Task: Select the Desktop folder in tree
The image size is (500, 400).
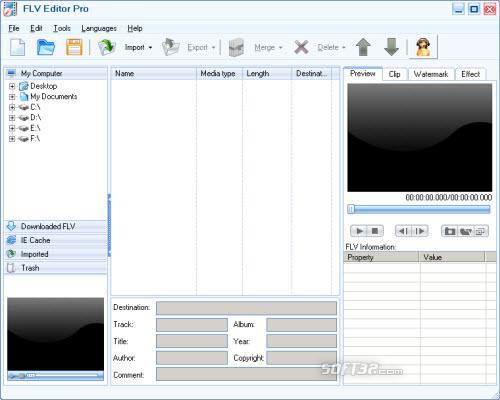Action: click(43, 86)
